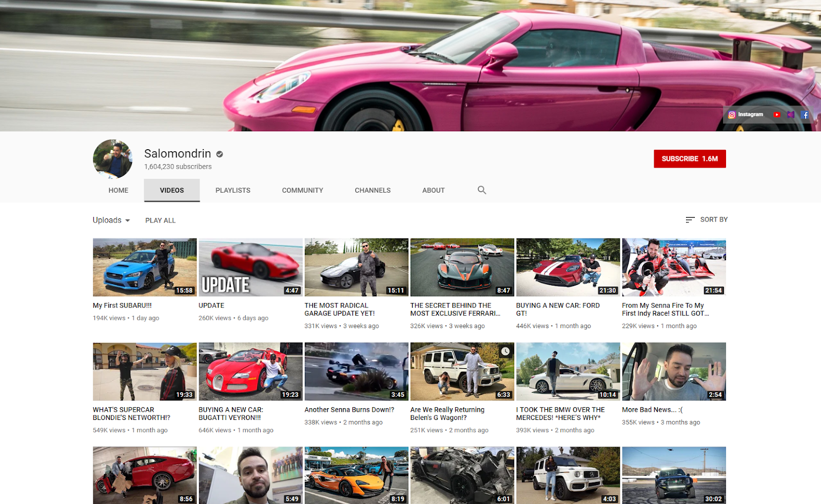View the About tab
This screenshot has height=504, width=821.
click(x=434, y=190)
